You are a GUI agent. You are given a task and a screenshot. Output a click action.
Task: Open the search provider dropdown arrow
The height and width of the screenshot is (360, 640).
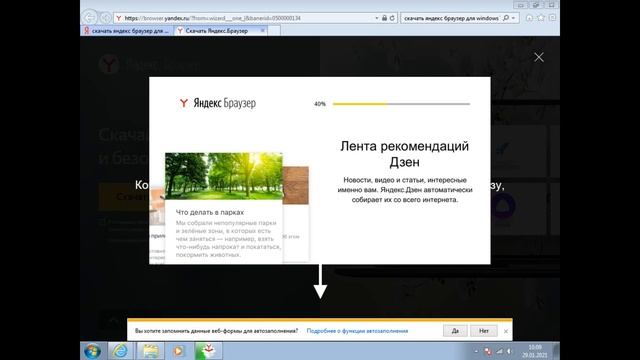(513, 18)
